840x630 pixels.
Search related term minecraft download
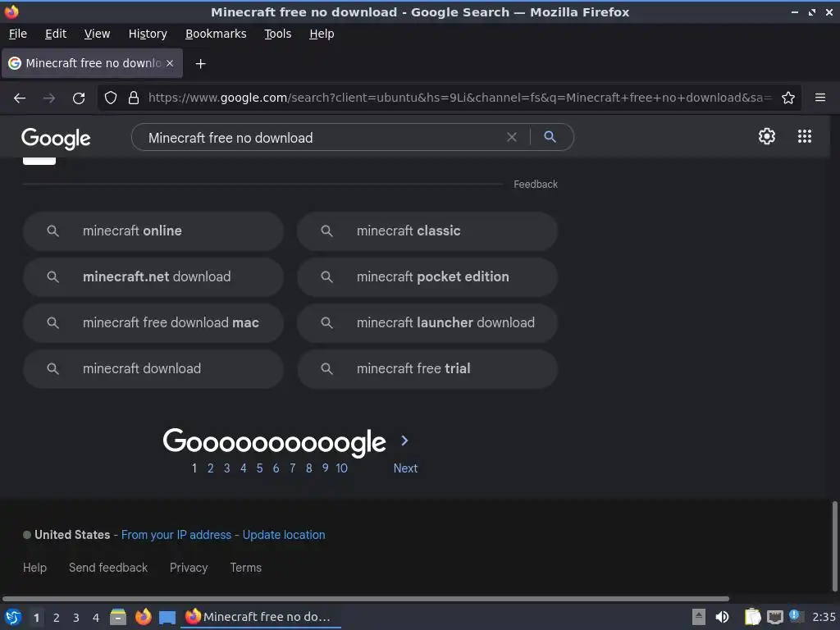(x=153, y=368)
